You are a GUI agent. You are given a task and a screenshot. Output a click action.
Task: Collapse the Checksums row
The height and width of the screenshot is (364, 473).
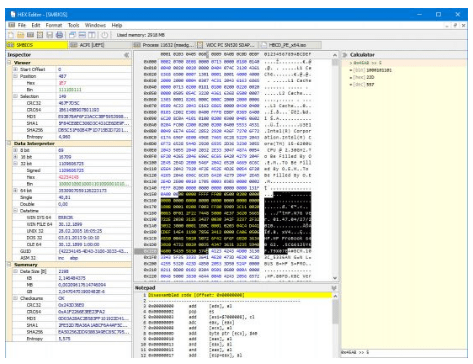click(x=15, y=298)
